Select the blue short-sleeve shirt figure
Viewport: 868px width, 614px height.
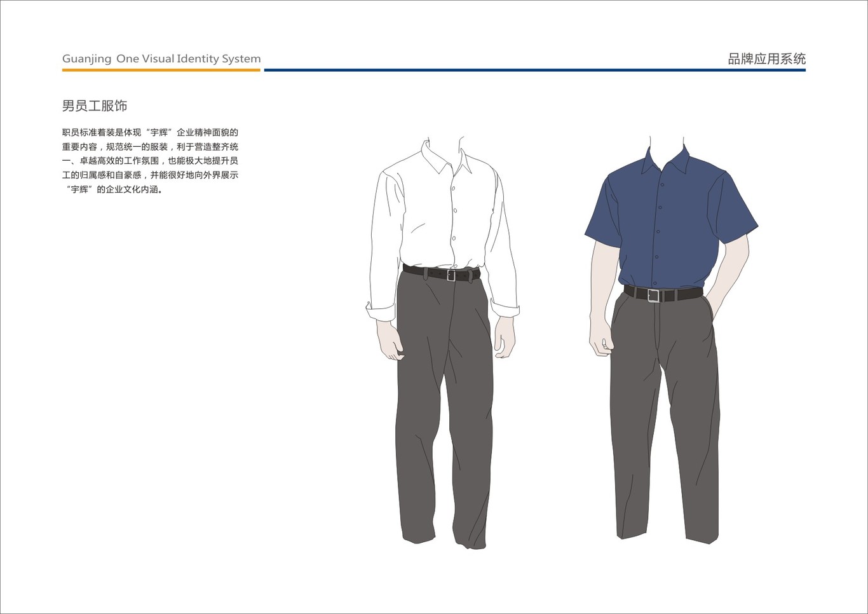coord(671,339)
